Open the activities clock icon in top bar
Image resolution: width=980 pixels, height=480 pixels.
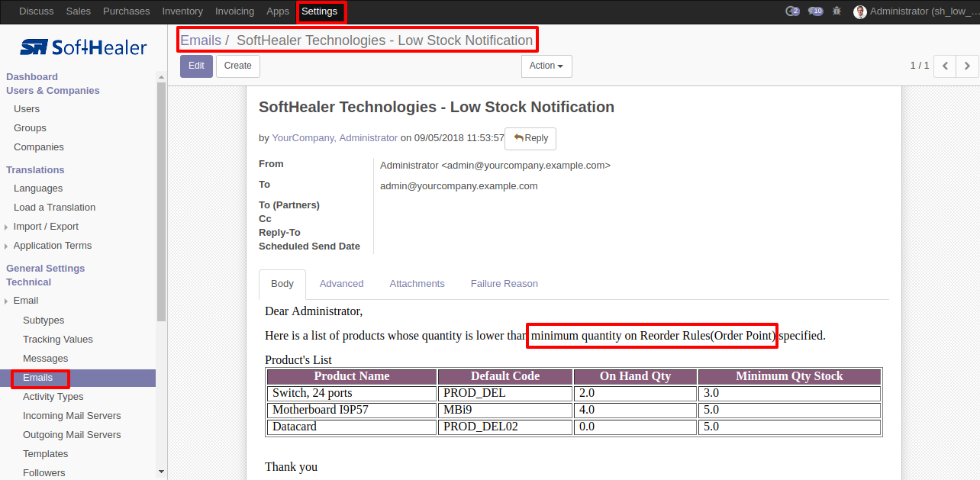792,11
